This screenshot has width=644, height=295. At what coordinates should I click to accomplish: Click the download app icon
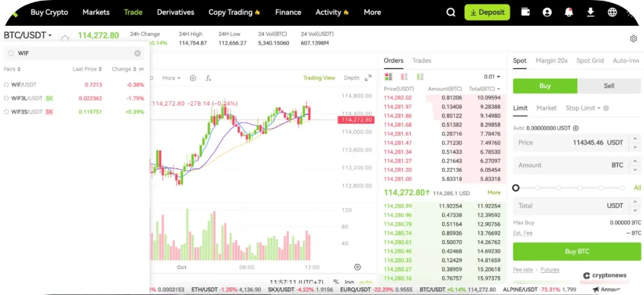pos(590,12)
